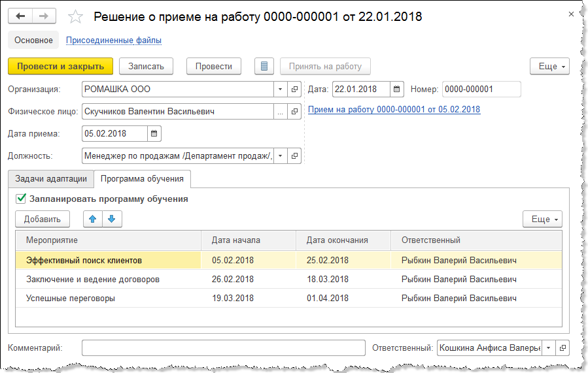Switch to the Задачи адаптации tab
Screen dimensions: 588x373
tap(51, 178)
